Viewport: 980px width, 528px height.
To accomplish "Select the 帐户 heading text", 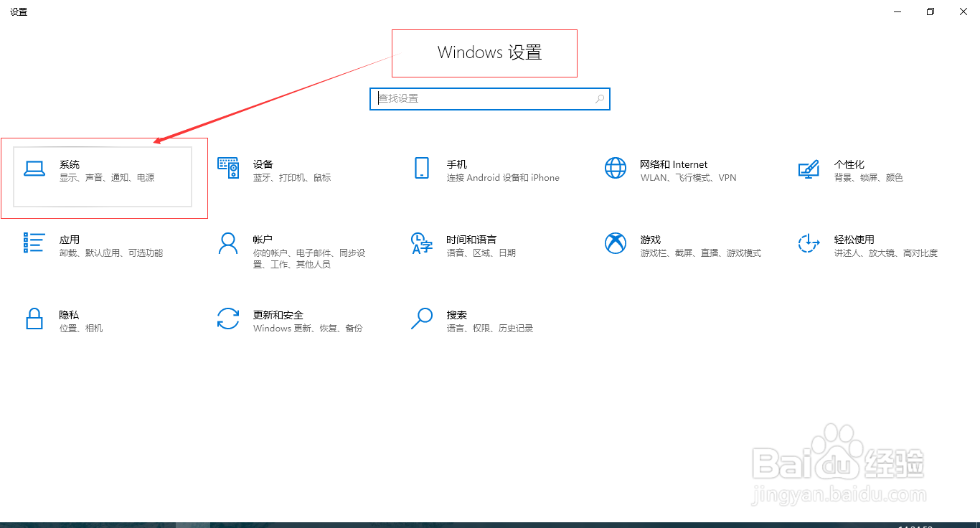I will click(x=263, y=240).
